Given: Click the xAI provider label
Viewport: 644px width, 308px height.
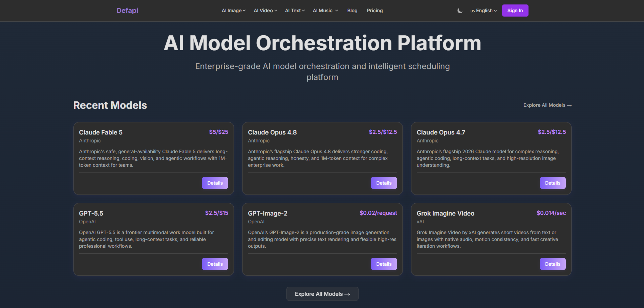Looking at the screenshot, I should coord(420,222).
